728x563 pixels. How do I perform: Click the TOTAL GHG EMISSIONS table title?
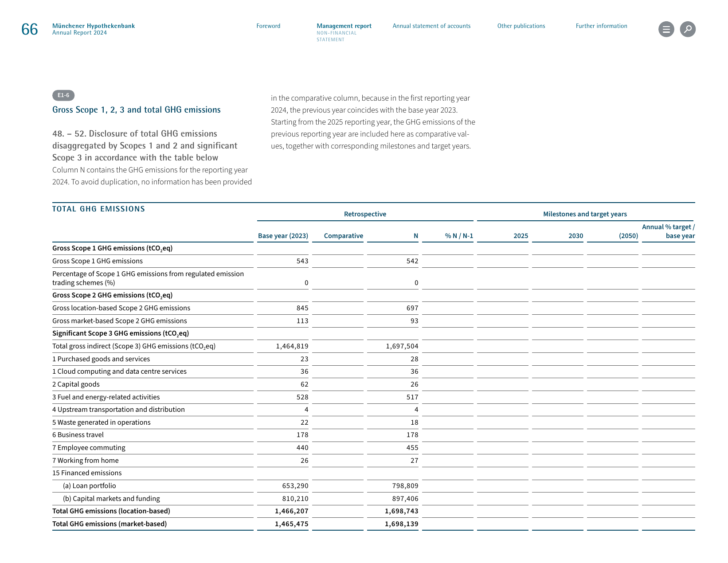pos(98,209)
